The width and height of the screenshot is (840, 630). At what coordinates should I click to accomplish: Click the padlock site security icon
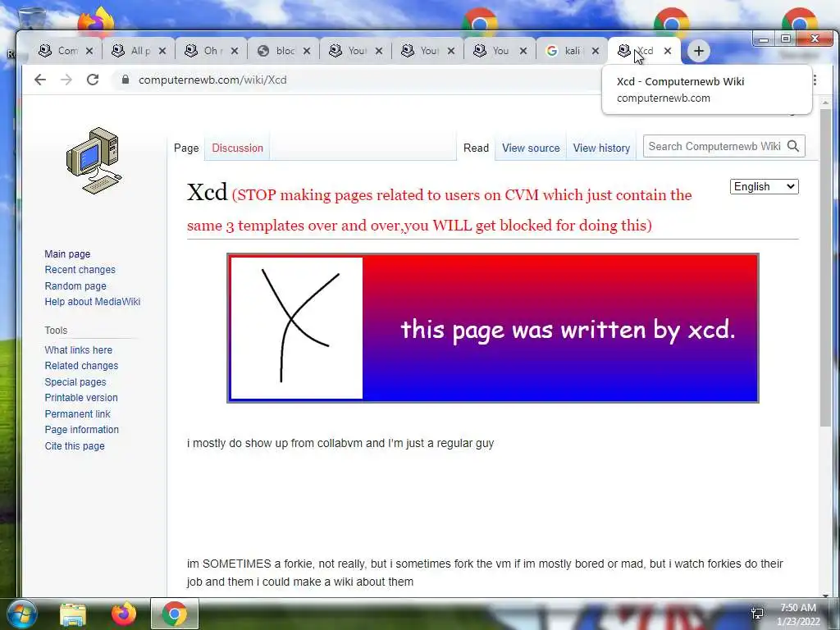click(x=126, y=80)
